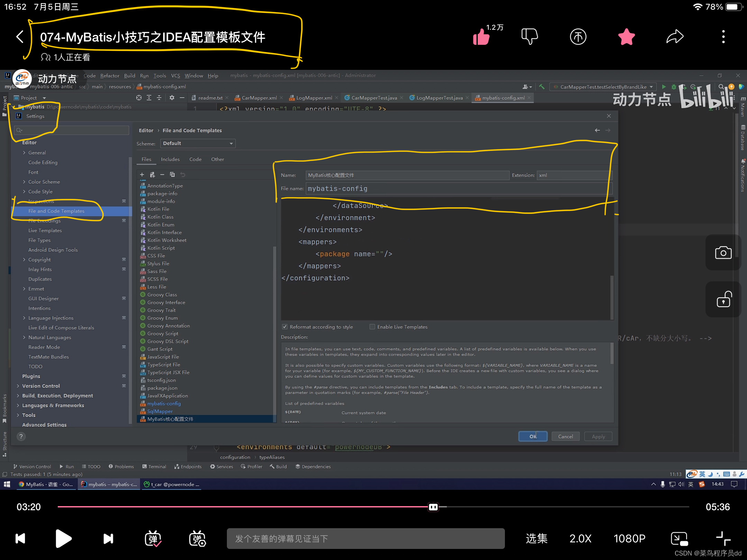Click the coin donate icon
This screenshot has height=560, width=747.
point(578,37)
